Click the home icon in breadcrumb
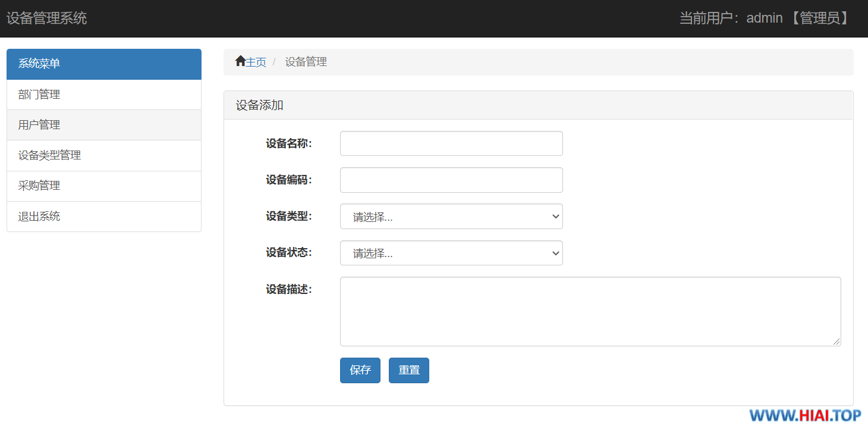 [x=240, y=61]
